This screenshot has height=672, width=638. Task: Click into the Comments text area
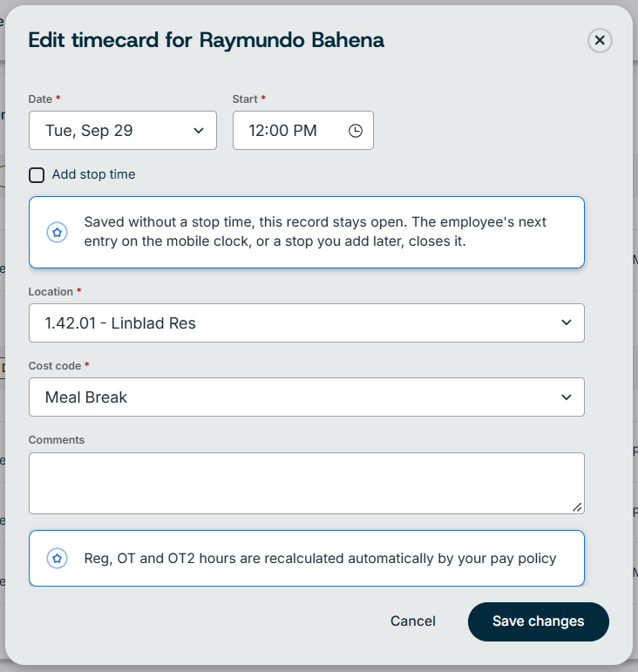pyautogui.click(x=306, y=483)
